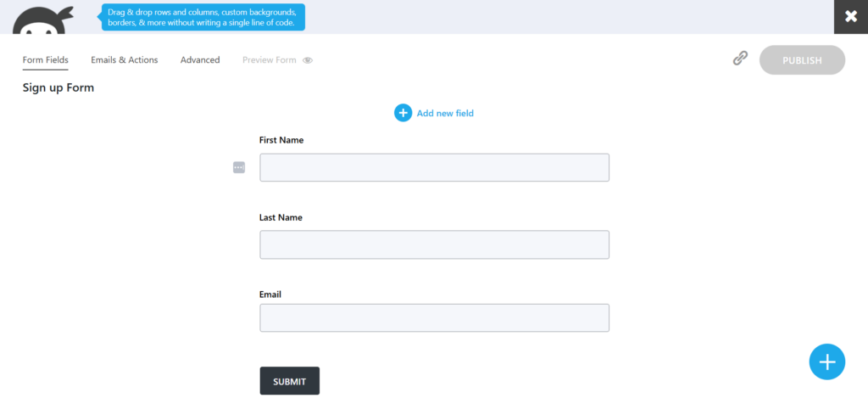Go to the Advanced tab
868x398 pixels.
[200, 60]
